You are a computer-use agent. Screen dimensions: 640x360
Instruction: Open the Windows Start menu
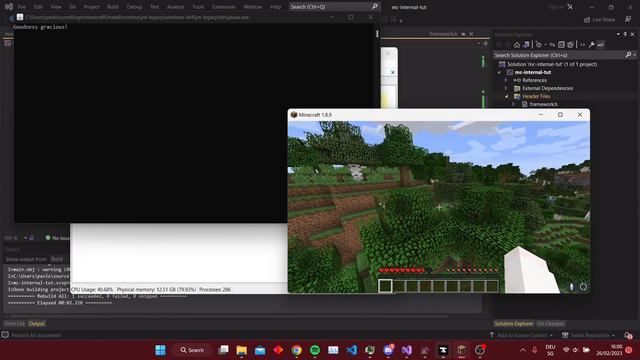click(x=160, y=350)
